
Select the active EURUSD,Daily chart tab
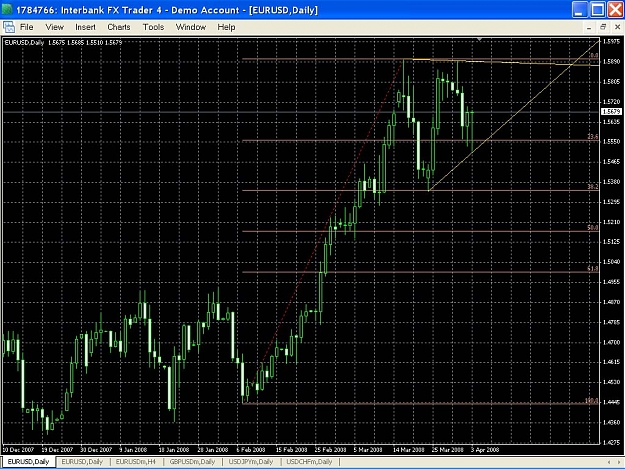tap(28, 462)
